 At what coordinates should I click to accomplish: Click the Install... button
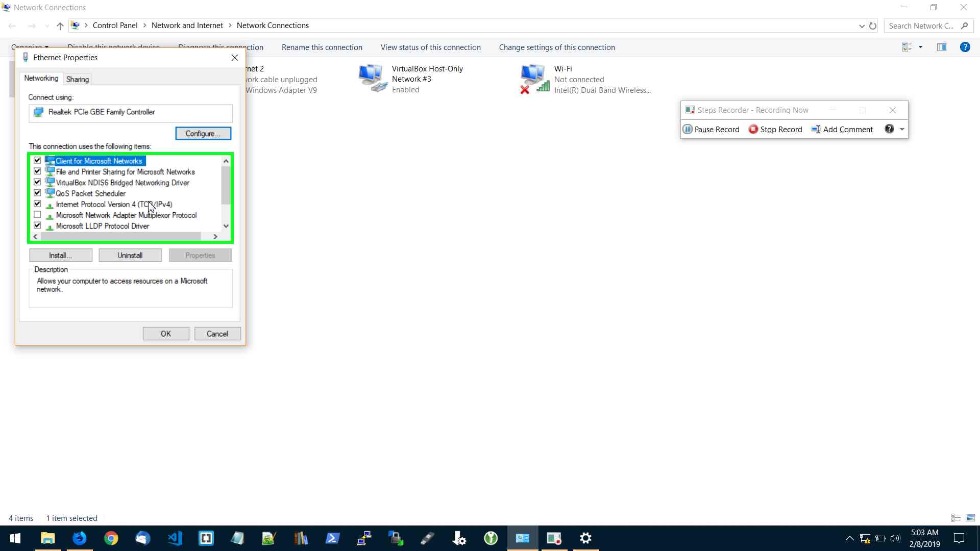pos(60,255)
